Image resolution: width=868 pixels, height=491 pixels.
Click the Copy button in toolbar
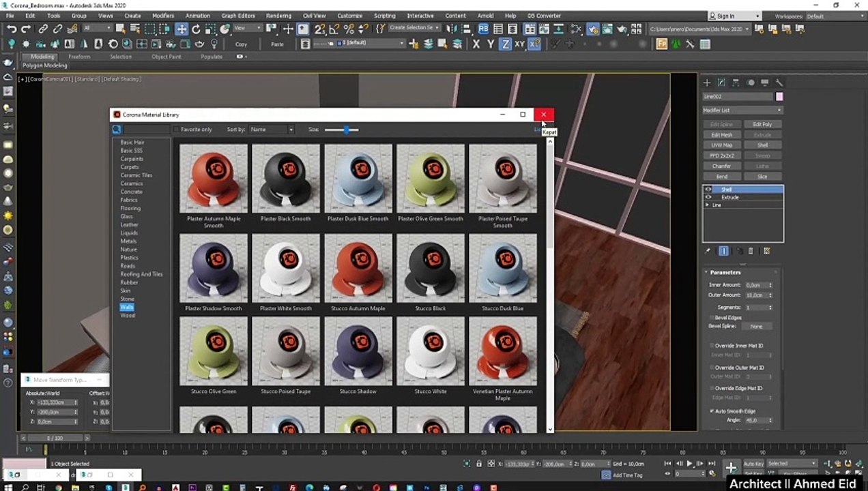click(241, 44)
